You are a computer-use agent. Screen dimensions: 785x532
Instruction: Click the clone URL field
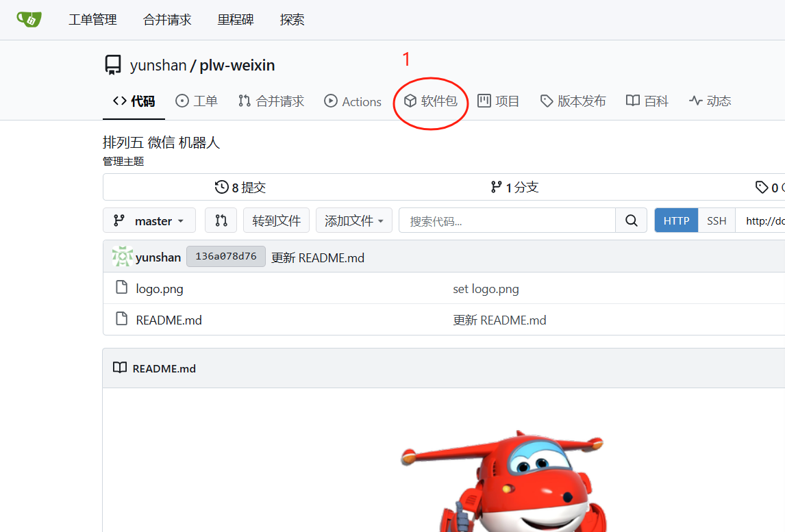coord(760,220)
